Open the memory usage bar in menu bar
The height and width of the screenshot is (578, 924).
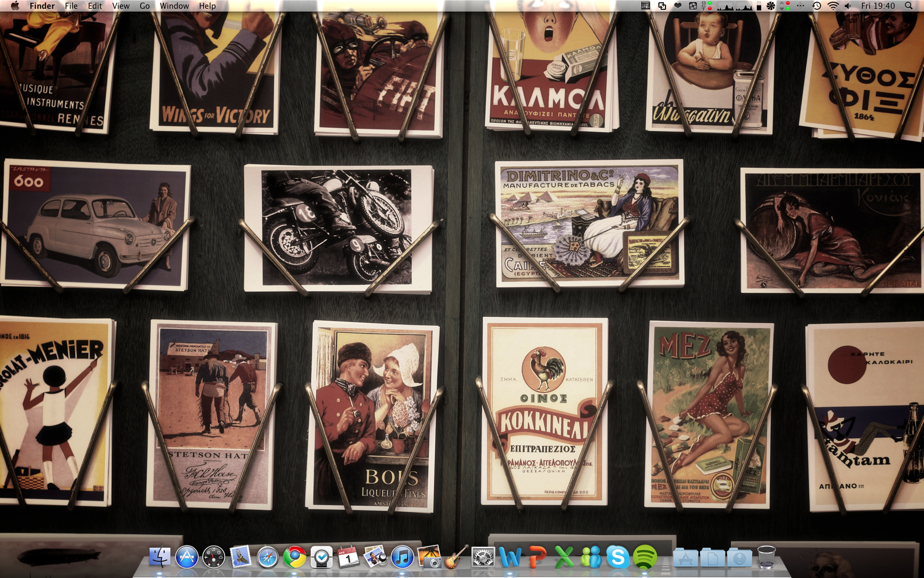(x=759, y=6)
